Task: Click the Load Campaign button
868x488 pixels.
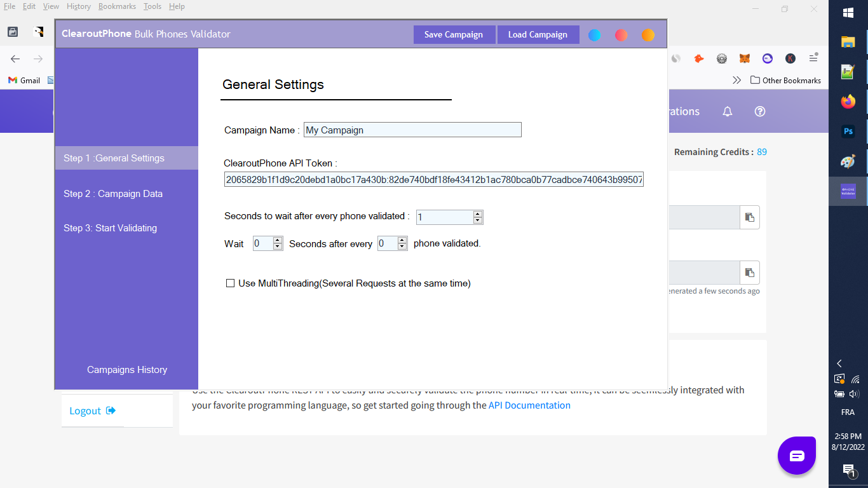Action: 538,34
